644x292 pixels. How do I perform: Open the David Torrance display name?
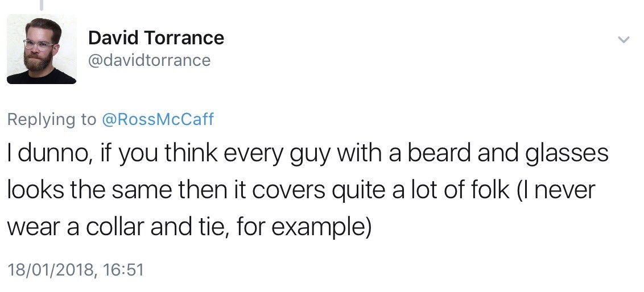tap(156, 38)
